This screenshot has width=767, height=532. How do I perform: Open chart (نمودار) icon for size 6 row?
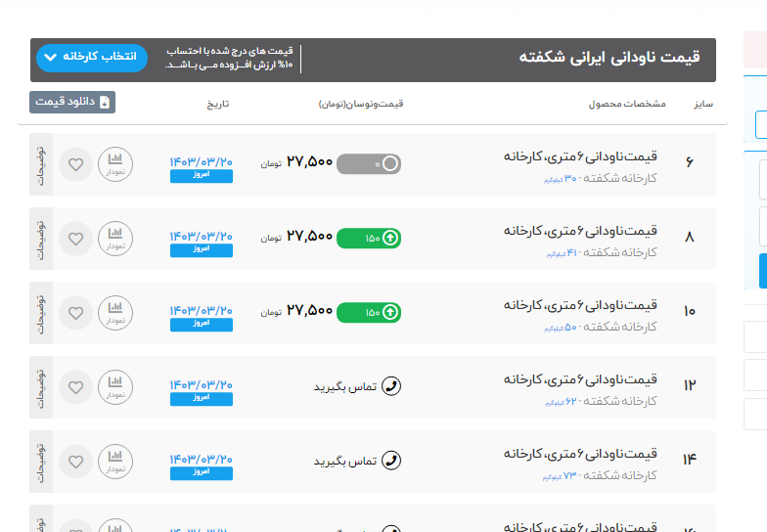point(115,163)
